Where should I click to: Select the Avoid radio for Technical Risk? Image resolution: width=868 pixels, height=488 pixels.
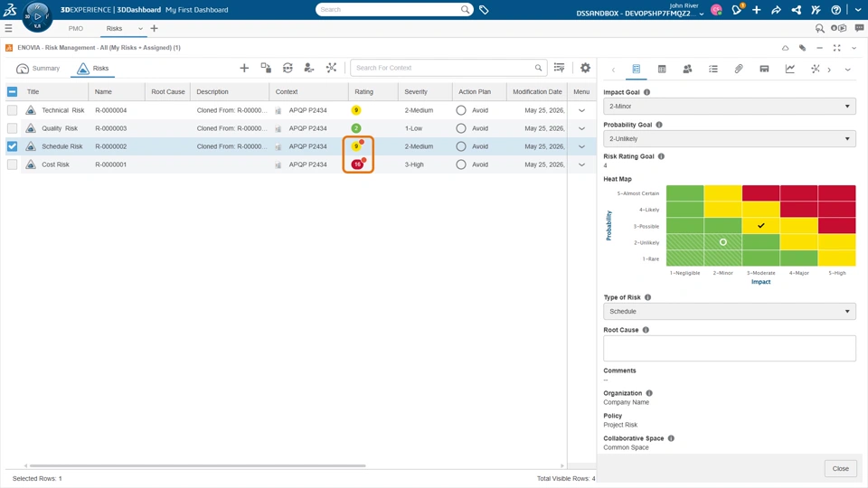[460, 110]
